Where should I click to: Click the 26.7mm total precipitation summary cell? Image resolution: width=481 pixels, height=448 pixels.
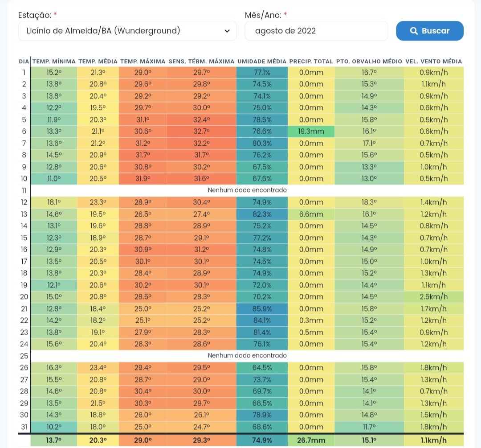pyautogui.click(x=311, y=440)
